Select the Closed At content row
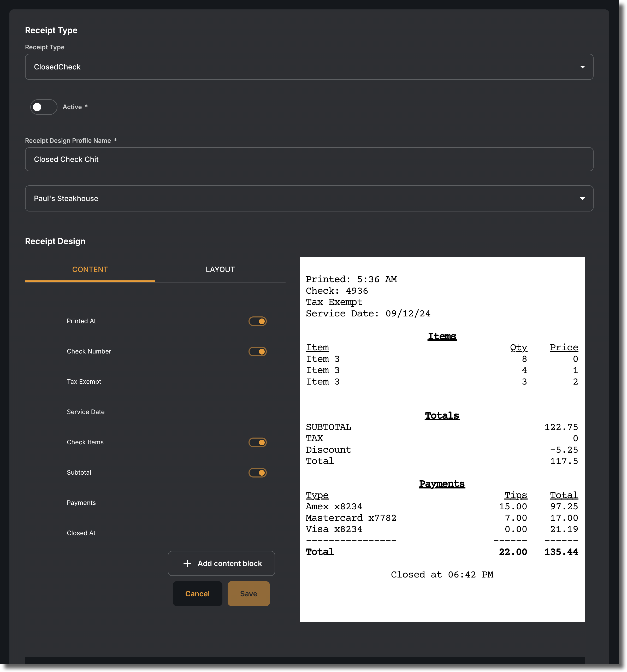Screen dimensions: 627x672 [81, 533]
